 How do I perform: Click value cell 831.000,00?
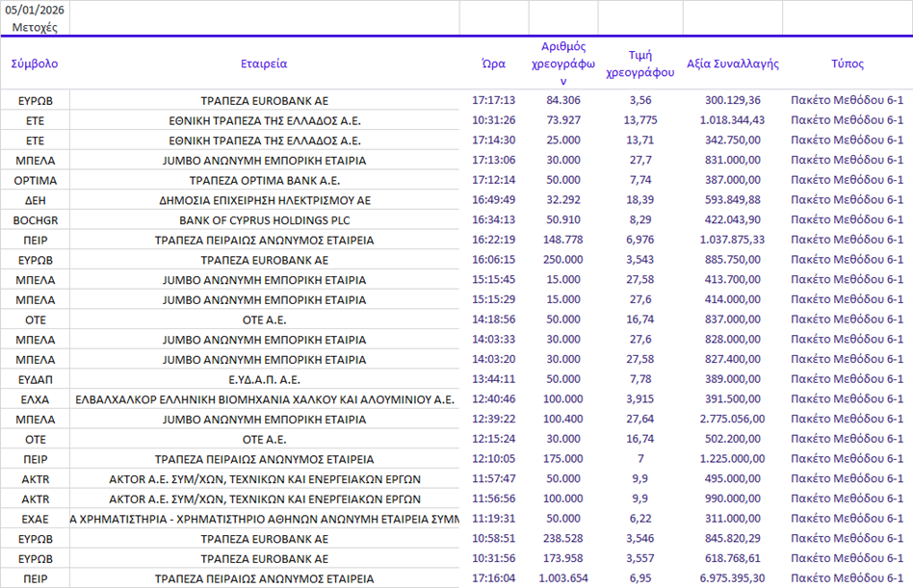(733, 160)
